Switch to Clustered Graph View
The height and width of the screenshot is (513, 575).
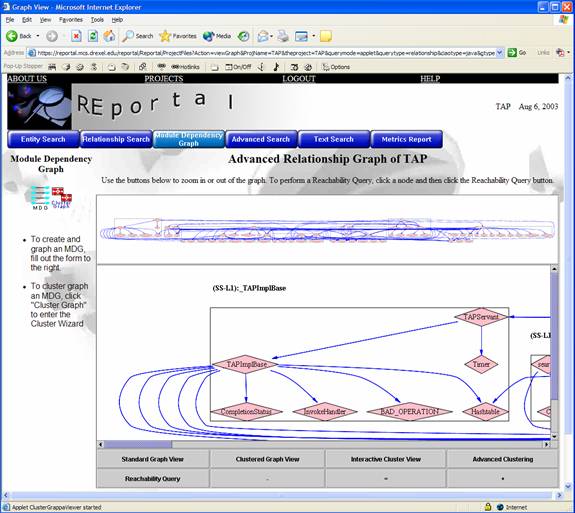267,459
